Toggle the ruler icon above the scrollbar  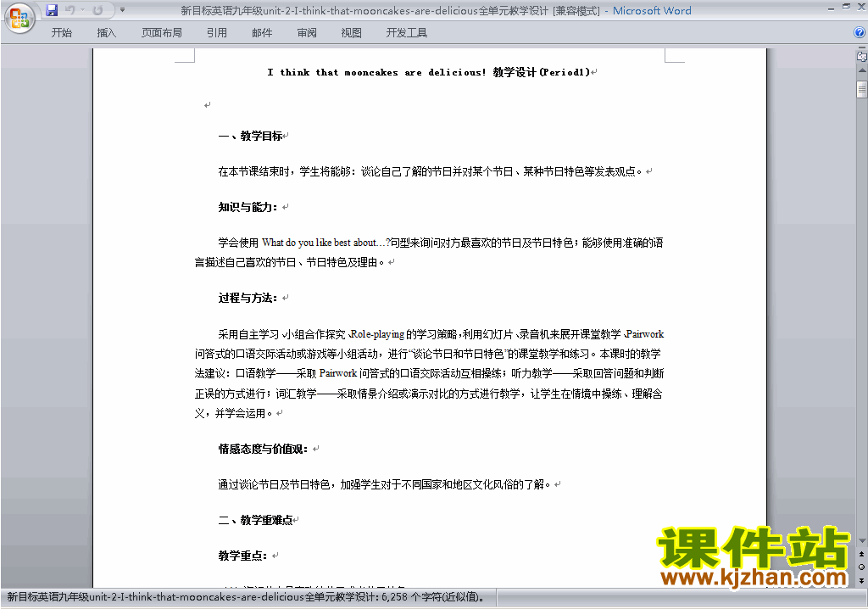(862, 56)
